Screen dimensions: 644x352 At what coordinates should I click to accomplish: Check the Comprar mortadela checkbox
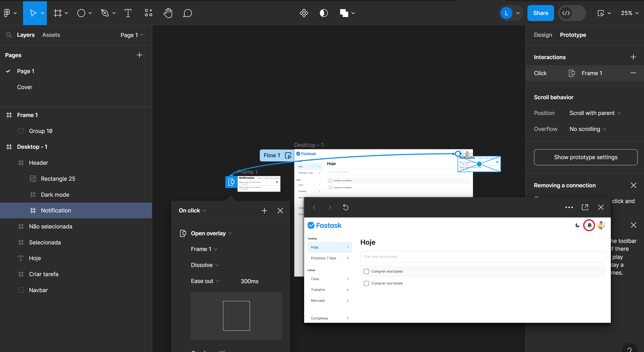click(x=366, y=271)
